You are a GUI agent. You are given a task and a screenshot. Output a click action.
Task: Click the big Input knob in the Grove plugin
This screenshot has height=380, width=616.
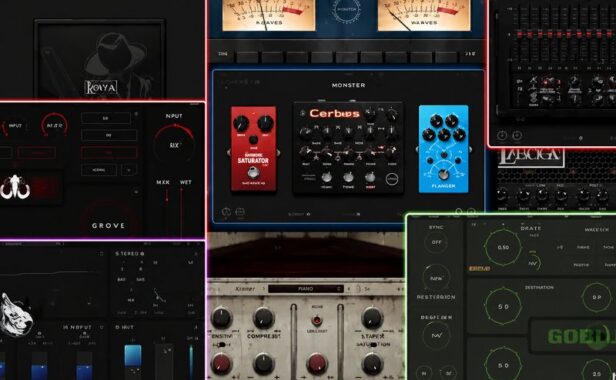pos(174,145)
